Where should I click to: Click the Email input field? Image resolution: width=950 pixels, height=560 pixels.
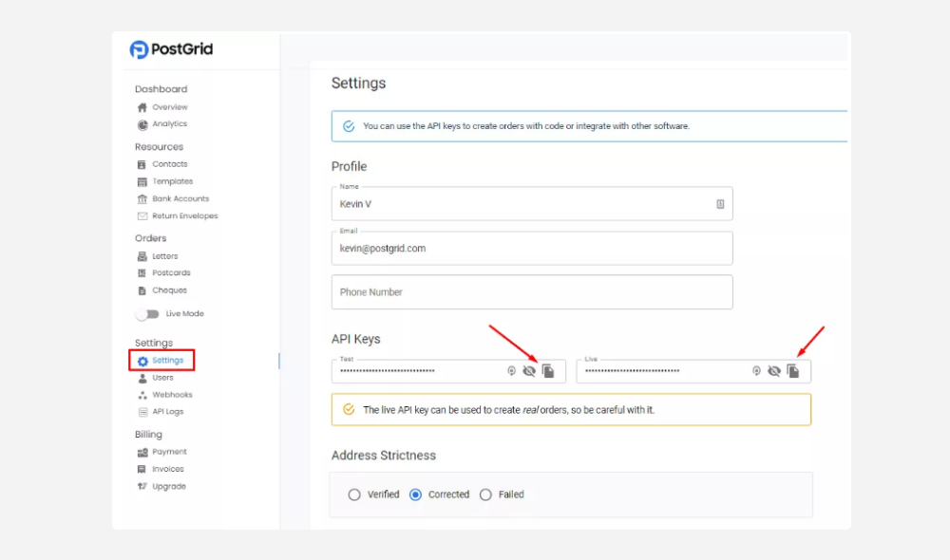tap(532, 249)
